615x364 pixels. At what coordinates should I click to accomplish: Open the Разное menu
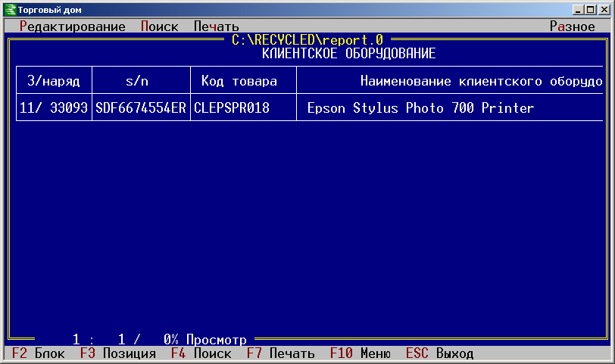[x=573, y=26]
